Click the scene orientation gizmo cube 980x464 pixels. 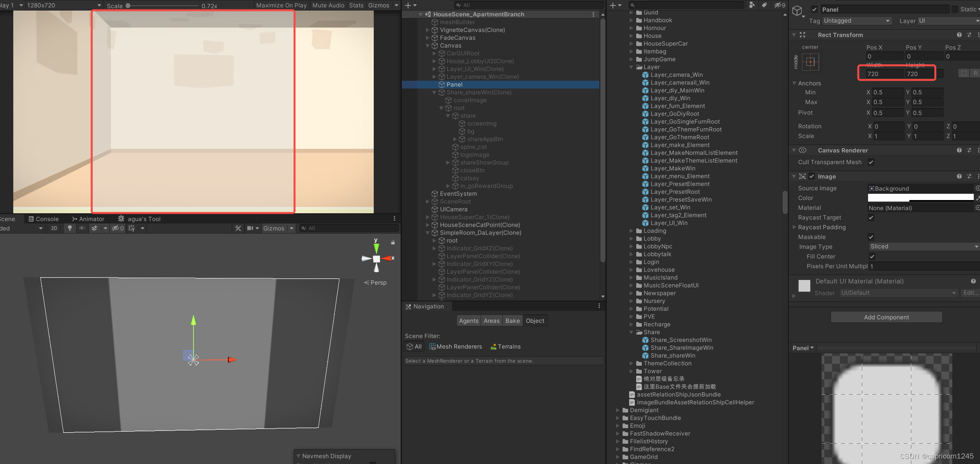(x=376, y=259)
